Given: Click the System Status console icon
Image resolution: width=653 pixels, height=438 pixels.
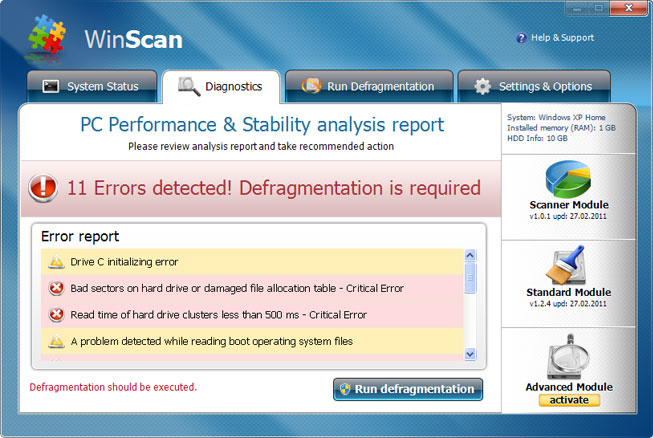Looking at the screenshot, I should click(51, 86).
